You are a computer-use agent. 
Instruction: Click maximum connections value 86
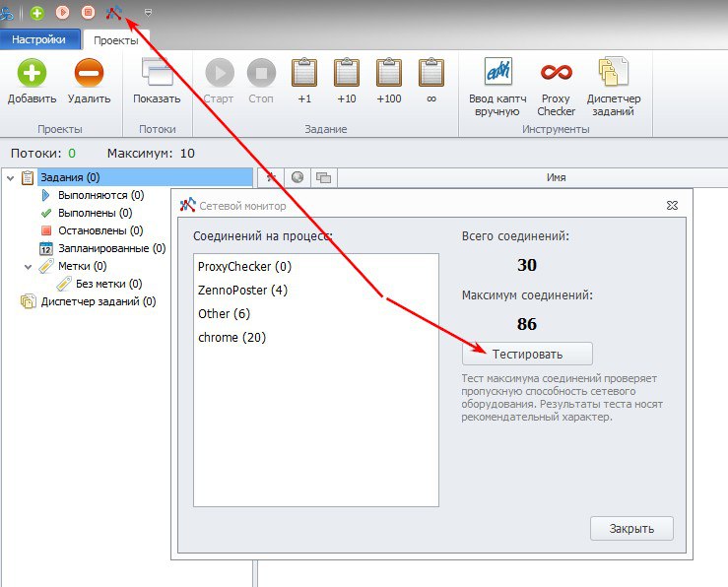527,324
